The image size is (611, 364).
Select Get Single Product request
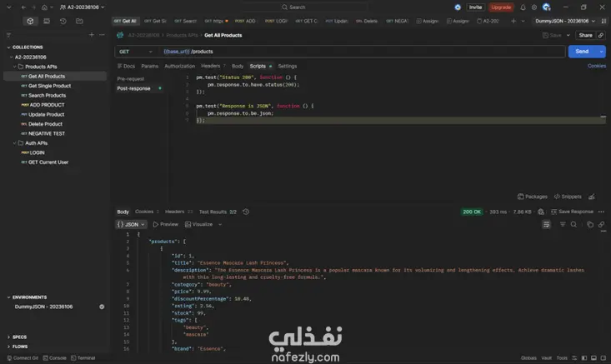click(x=49, y=86)
